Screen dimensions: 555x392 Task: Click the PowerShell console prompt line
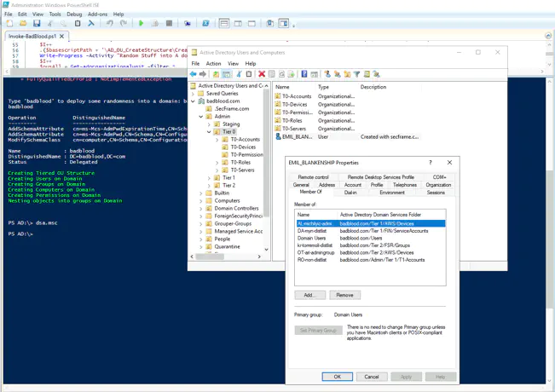(x=20, y=233)
